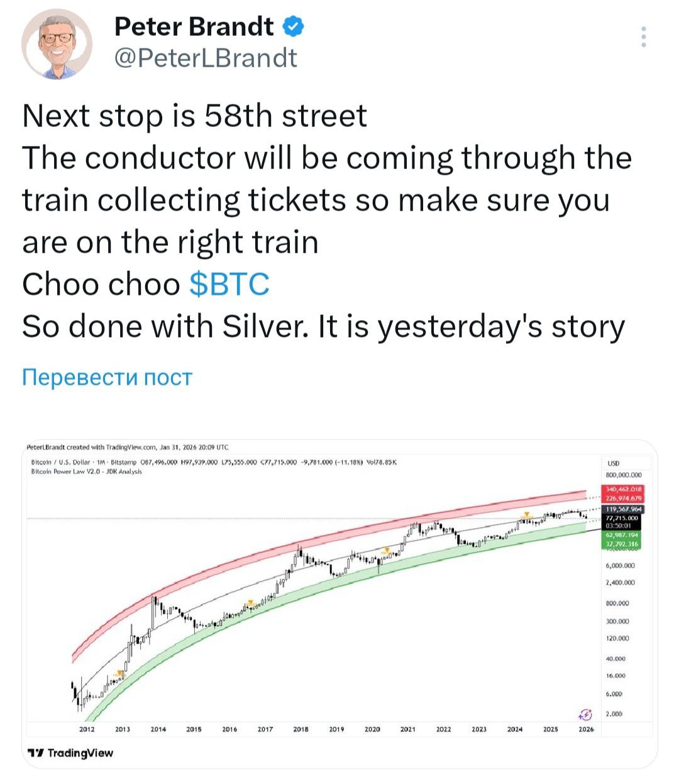Click the blue verified badge next to Peter Brandt
The image size is (679, 784).
[x=290, y=27]
